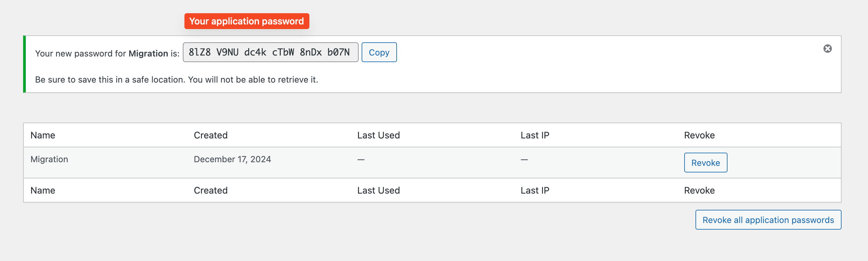Click the top Created column header

coord(211,135)
